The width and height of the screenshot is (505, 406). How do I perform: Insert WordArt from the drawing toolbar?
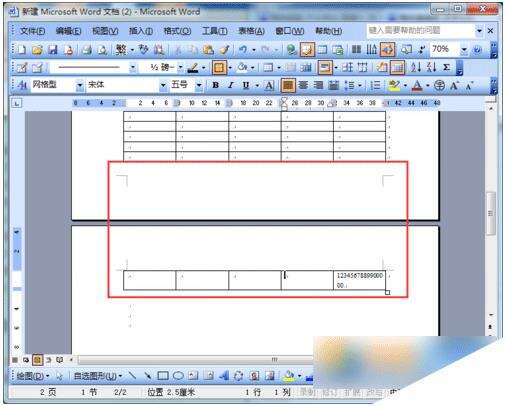[x=224, y=376]
